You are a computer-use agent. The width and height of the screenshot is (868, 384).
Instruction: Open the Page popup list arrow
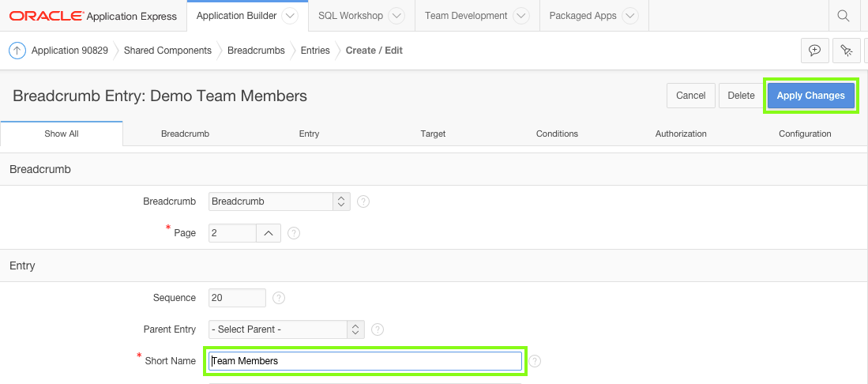[269, 233]
